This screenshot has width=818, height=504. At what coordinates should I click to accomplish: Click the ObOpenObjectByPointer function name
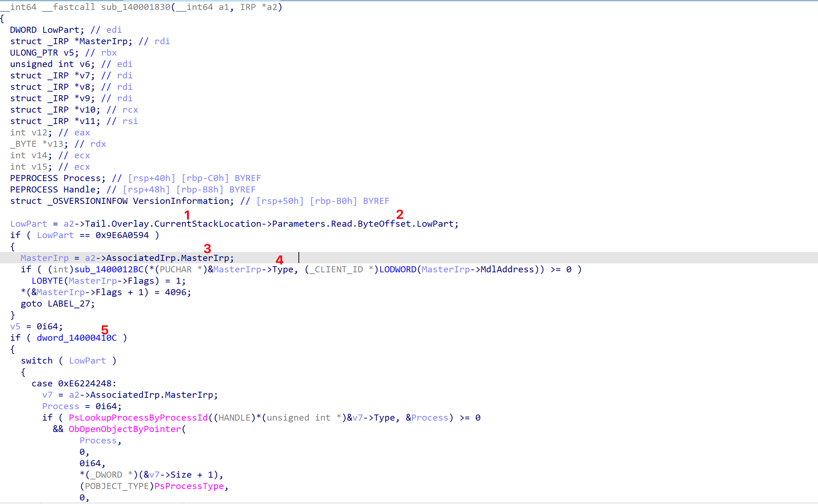coord(125,429)
